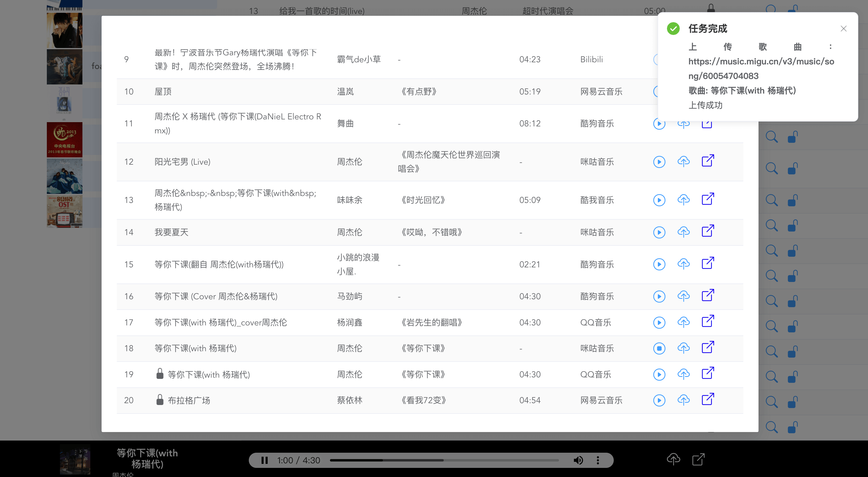Click the external link icon in bottom bar
Screen dimensions: 868x477
coord(698,459)
